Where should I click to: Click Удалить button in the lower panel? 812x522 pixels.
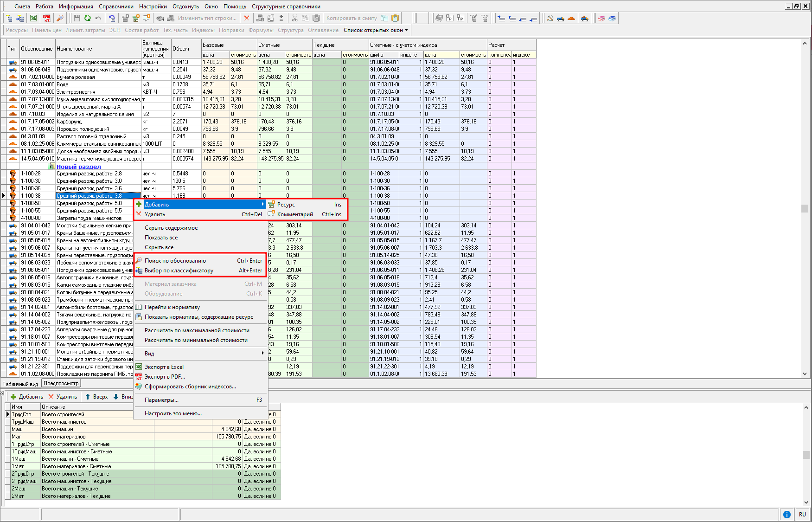63,397
